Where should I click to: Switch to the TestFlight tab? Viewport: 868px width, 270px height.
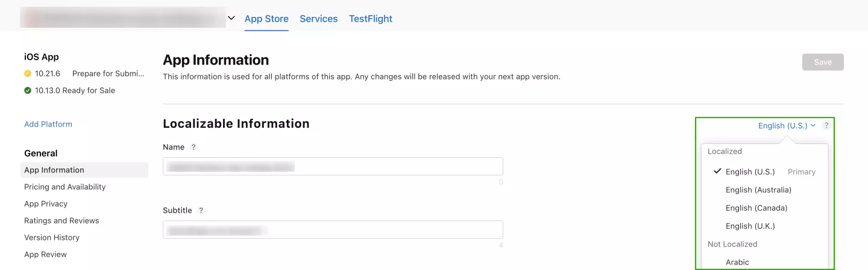[371, 19]
